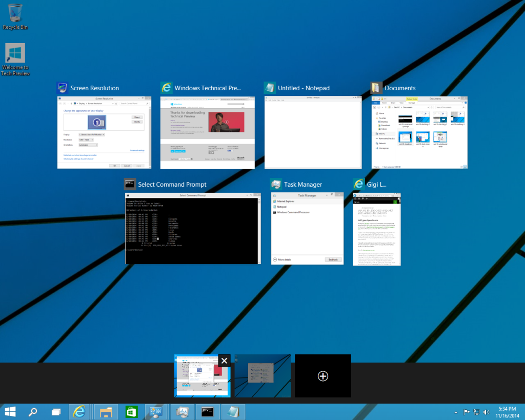The height and width of the screenshot is (420, 525).
Task: Open the Welcome to Tech Preview shortcut
Action: pyautogui.click(x=15, y=59)
